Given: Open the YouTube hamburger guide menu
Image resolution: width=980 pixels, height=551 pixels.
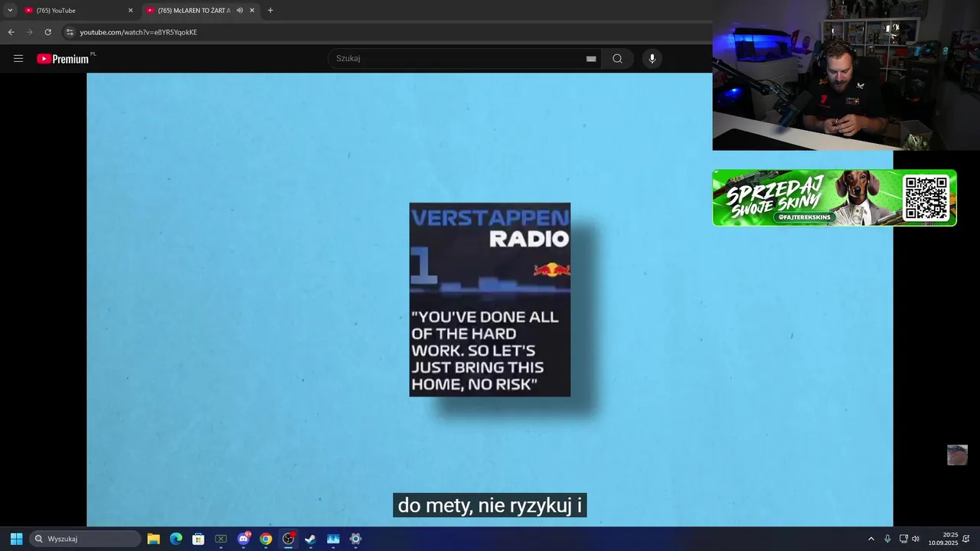Looking at the screenshot, I should click(x=18, y=59).
